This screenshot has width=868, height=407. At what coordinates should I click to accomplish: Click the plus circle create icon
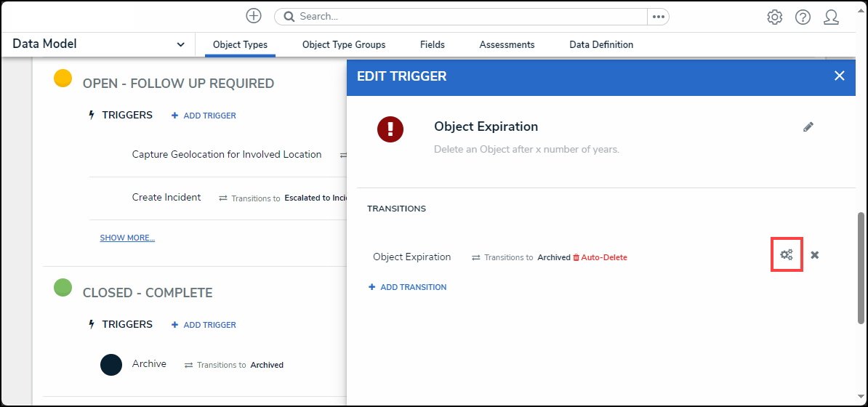pyautogui.click(x=254, y=16)
